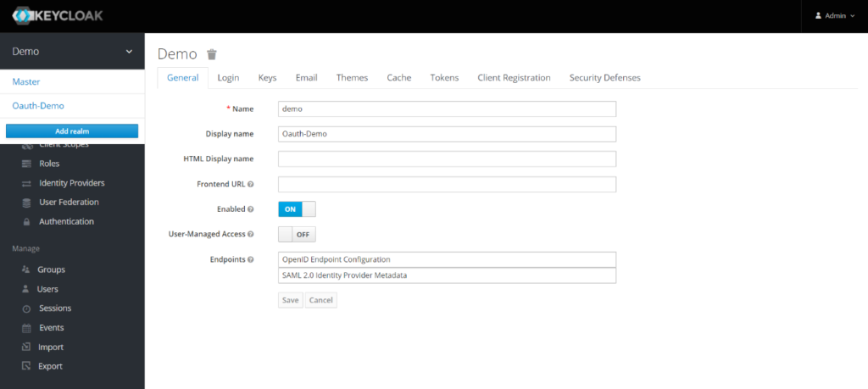Click the Events calendar icon
This screenshot has width=868, height=389.
click(x=26, y=328)
